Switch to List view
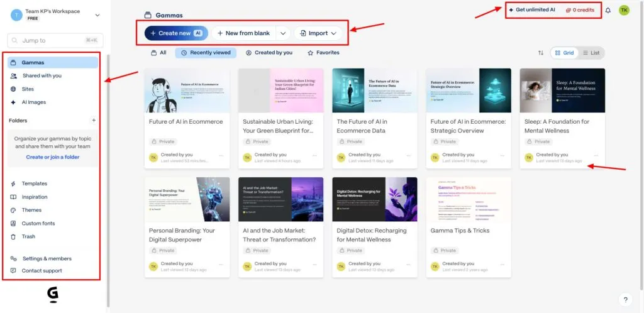The width and height of the screenshot is (644, 313). (x=591, y=53)
